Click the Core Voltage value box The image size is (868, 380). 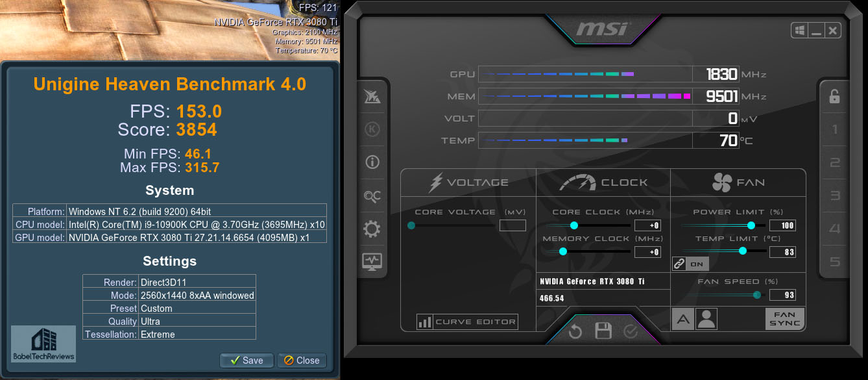[x=512, y=225]
